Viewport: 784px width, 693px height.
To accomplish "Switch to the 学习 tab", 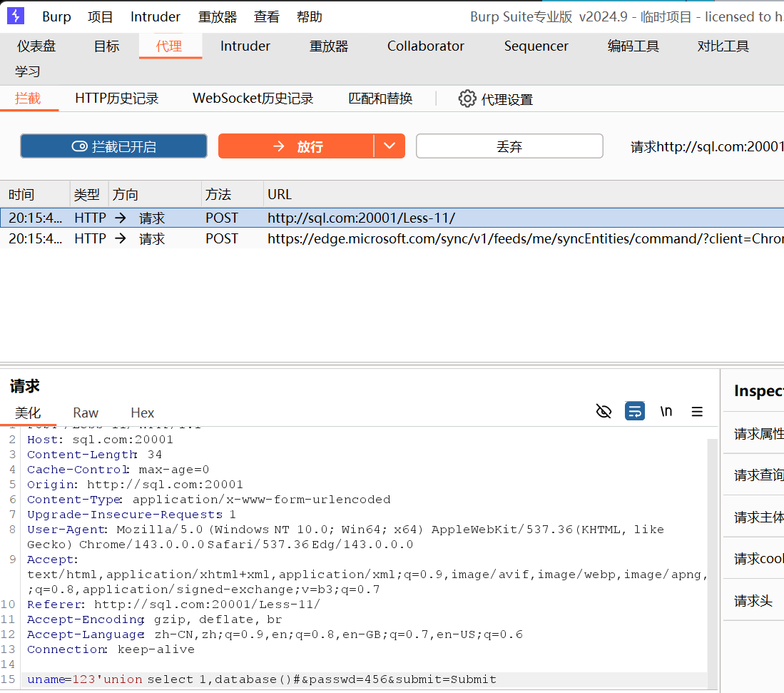I will tap(28, 71).
